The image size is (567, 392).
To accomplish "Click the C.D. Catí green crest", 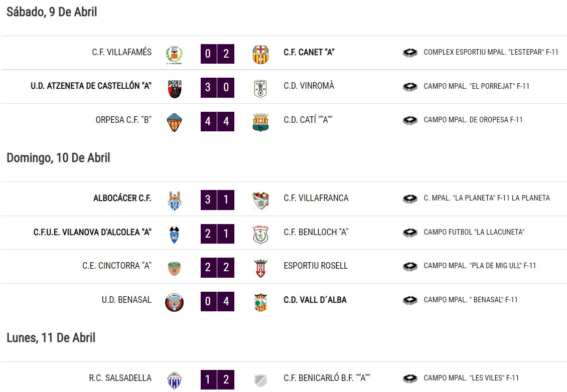I will click(260, 122).
